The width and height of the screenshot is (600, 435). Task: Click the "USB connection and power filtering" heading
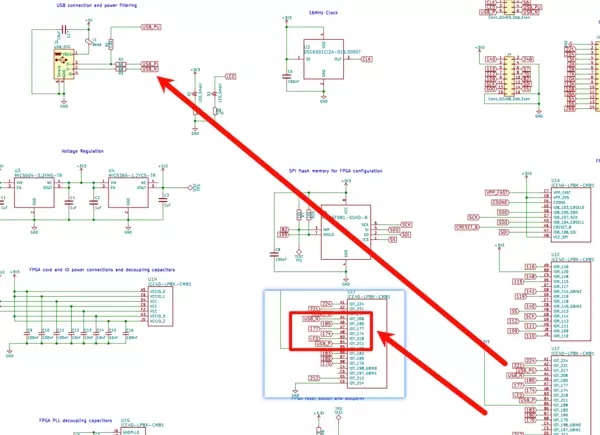point(96,5)
